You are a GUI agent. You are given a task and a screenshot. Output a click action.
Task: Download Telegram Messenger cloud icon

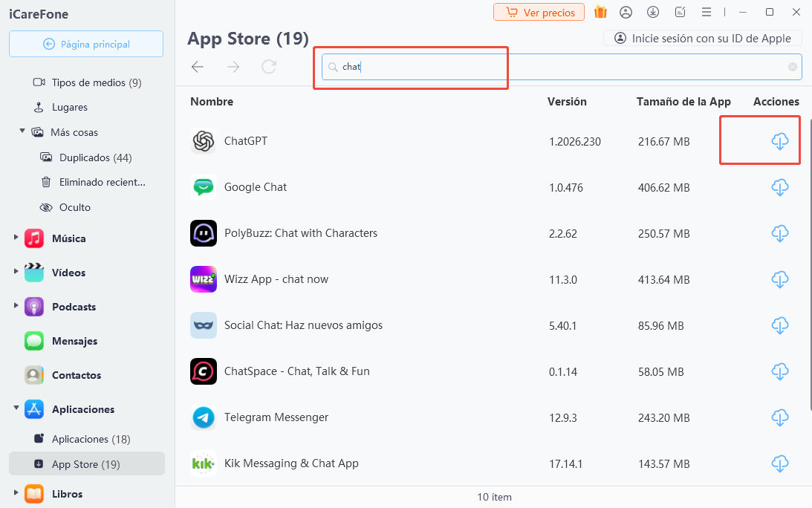[x=780, y=417]
